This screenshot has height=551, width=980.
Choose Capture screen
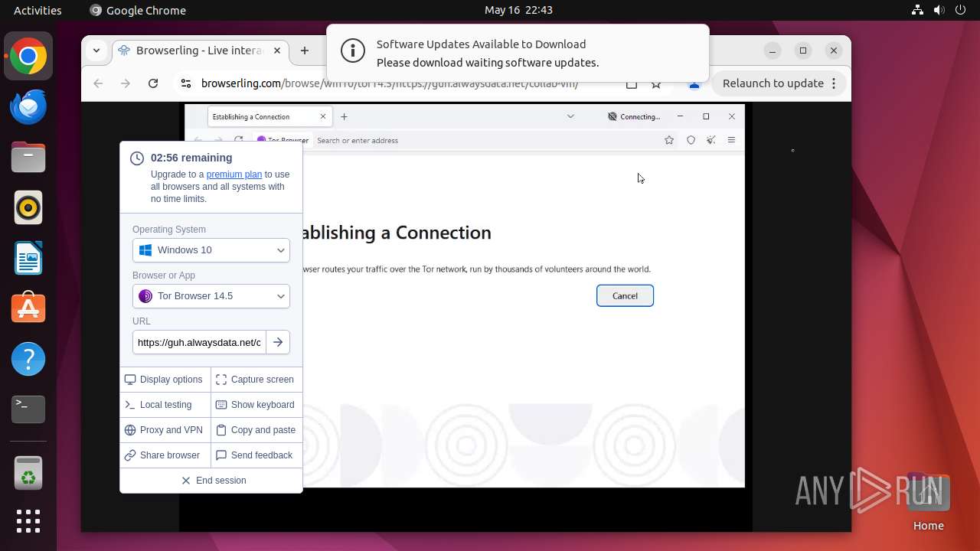(x=256, y=380)
